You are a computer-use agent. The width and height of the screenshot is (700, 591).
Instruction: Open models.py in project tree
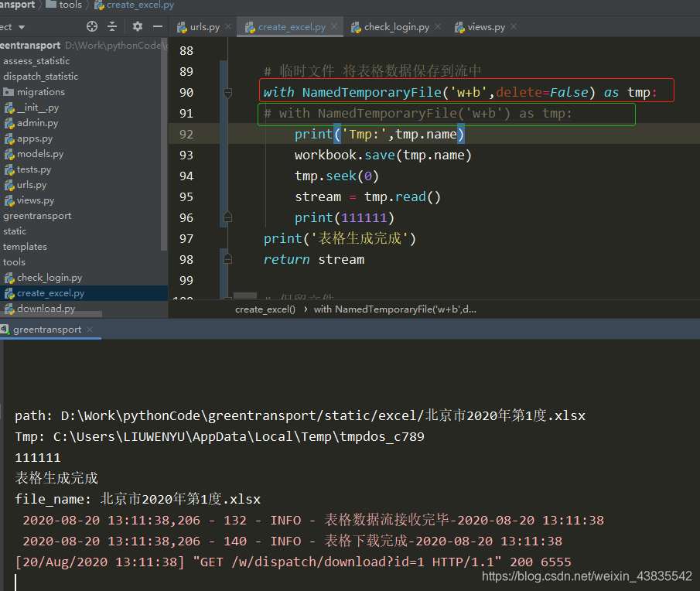(40, 154)
